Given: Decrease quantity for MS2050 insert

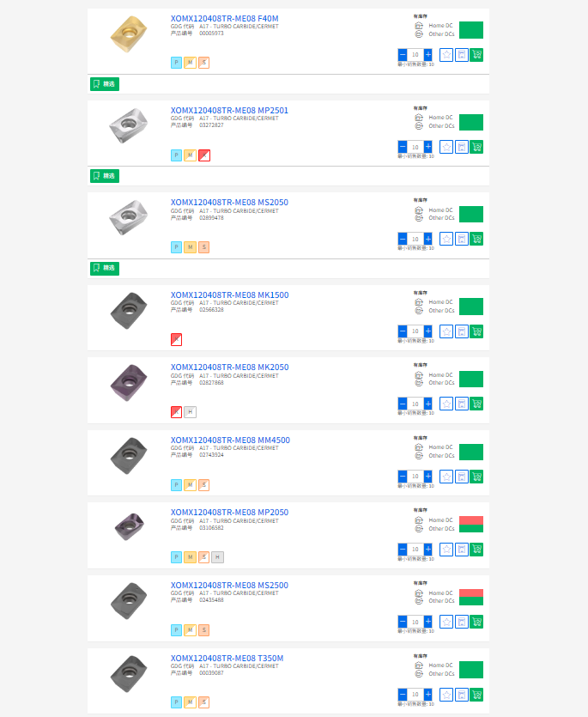Looking at the screenshot, I should pos(402,239).
